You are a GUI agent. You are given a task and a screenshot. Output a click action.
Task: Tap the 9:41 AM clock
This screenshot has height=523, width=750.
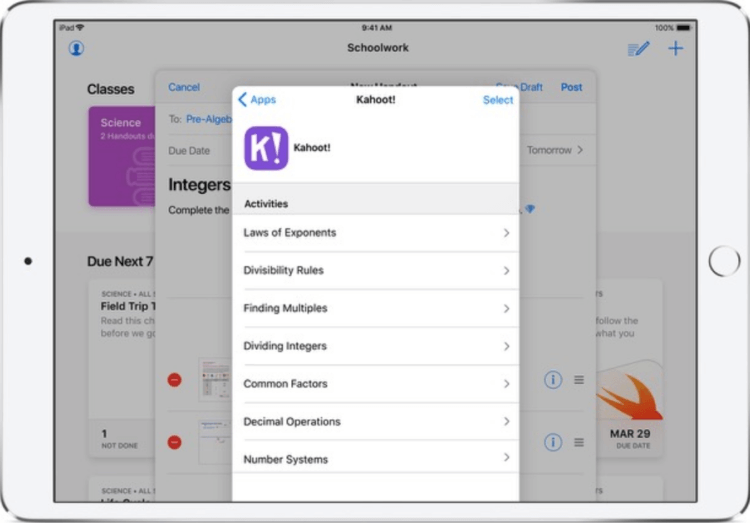pos(377,28)
